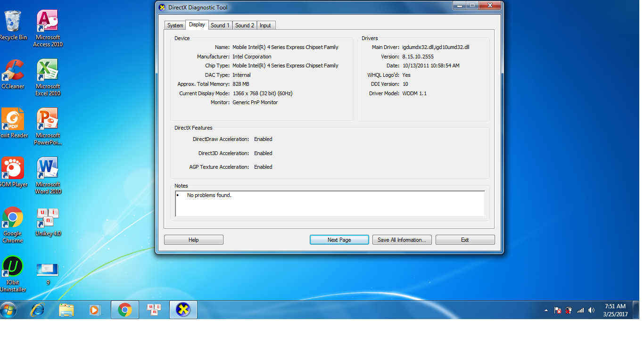This screenshot has width=644, height=362.
Task: Click driver date '10/13/2011 10:58:54 AM'
Action: 431,66
